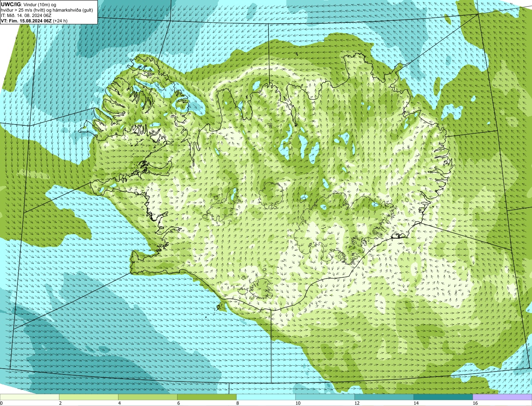Click the 6–8 m/s dark green legend swatch
The width and height of the screenshot is (532, 406).
coord(207,397)
